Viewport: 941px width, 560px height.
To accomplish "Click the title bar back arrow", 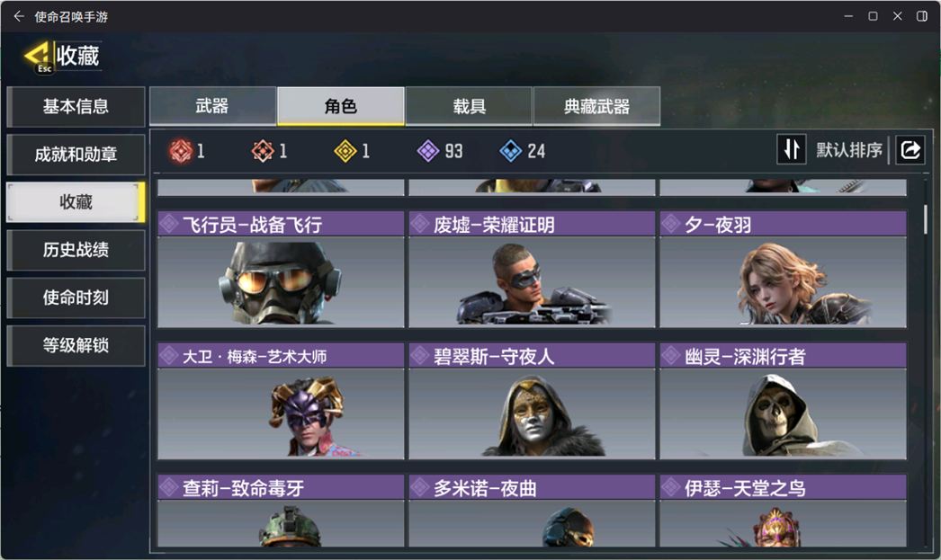I will pyautogui.click(x=19, y=16).
